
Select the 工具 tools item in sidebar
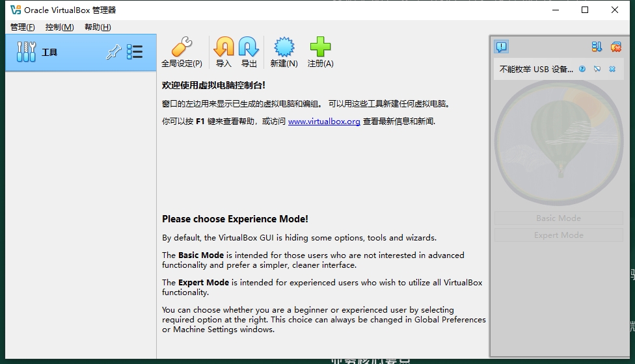81,53
